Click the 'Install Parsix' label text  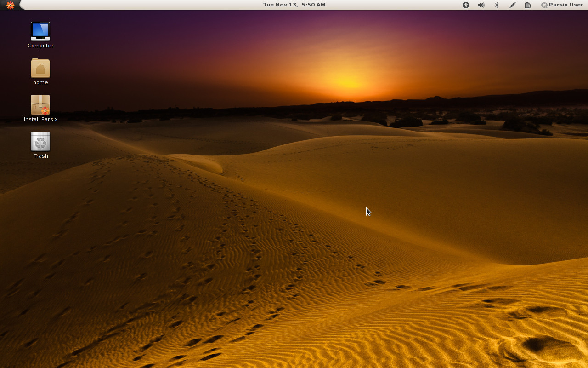click(40, 119)
